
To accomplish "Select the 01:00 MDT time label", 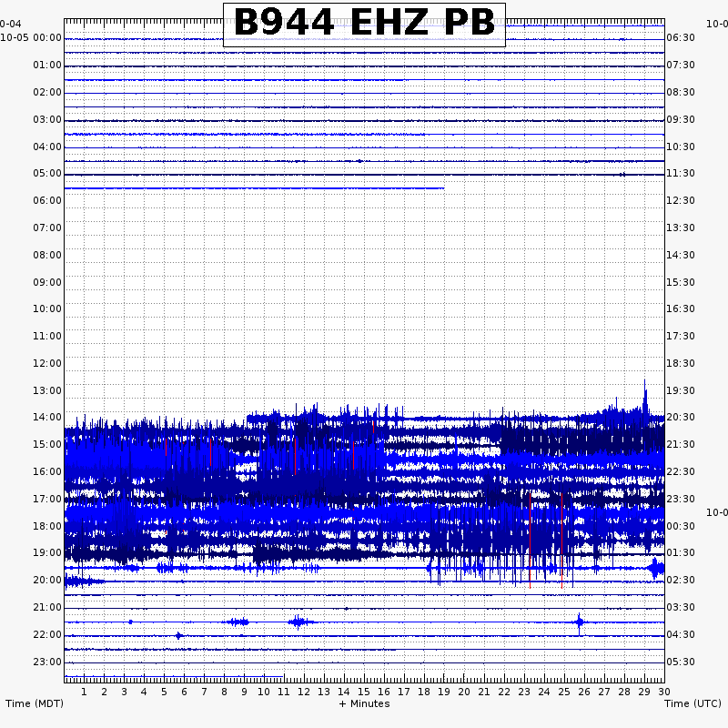I will point(47,65).
